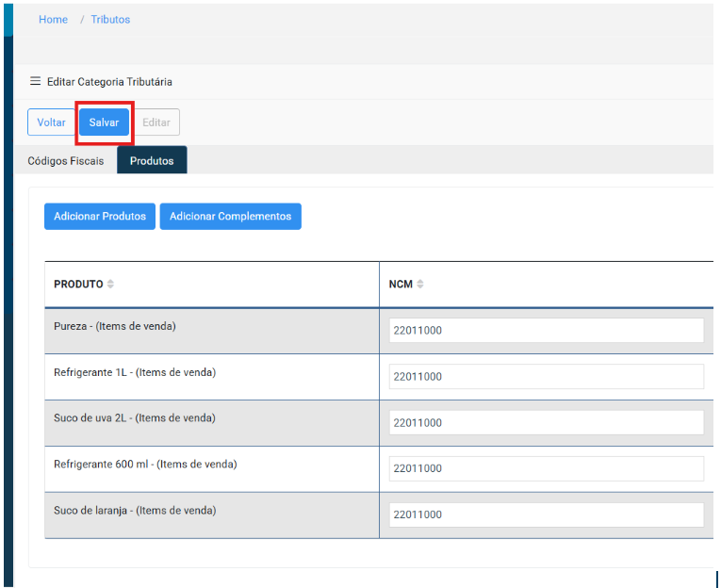Select the NCM input for Refrigerante 600 ml
The height and width of the screenshot is (588, 721).
(546, 468)
